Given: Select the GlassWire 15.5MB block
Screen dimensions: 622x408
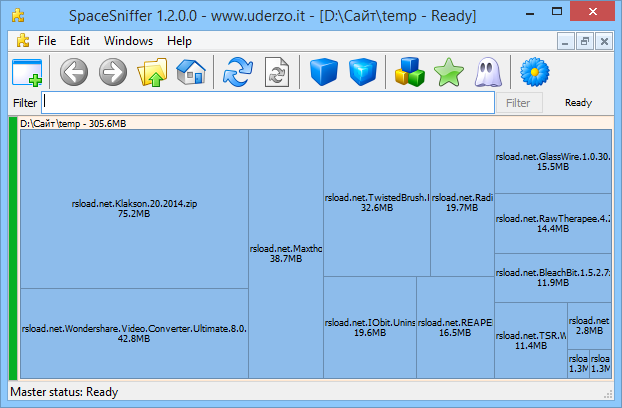Looking at the screenshot, I should coord(553,162).
